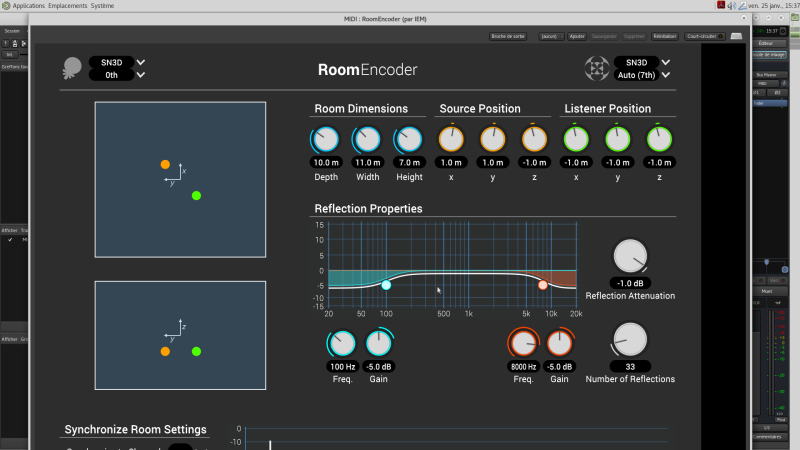
Task: Click the high-shelf filter handle on EQ graph
Action: (x=543, y=285)
